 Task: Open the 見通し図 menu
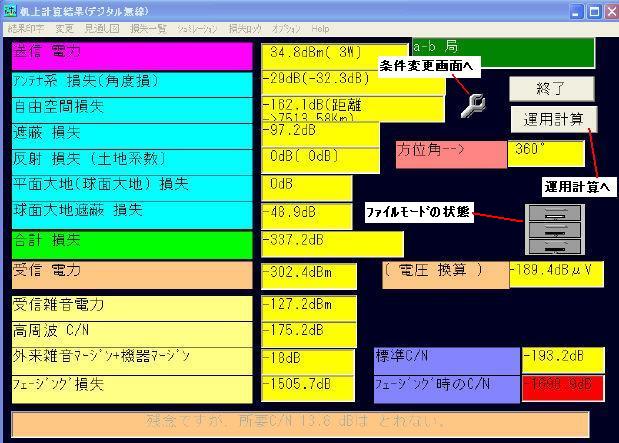[100, 30]
